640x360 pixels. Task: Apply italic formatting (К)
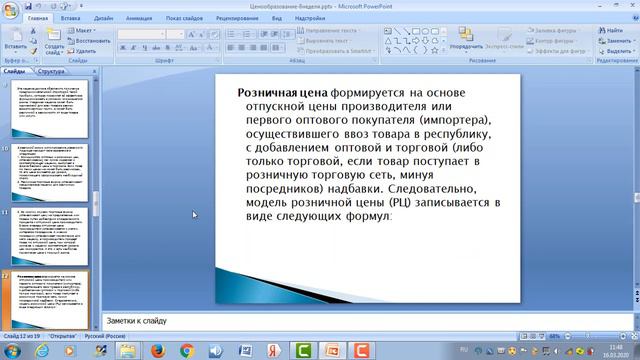133,48
